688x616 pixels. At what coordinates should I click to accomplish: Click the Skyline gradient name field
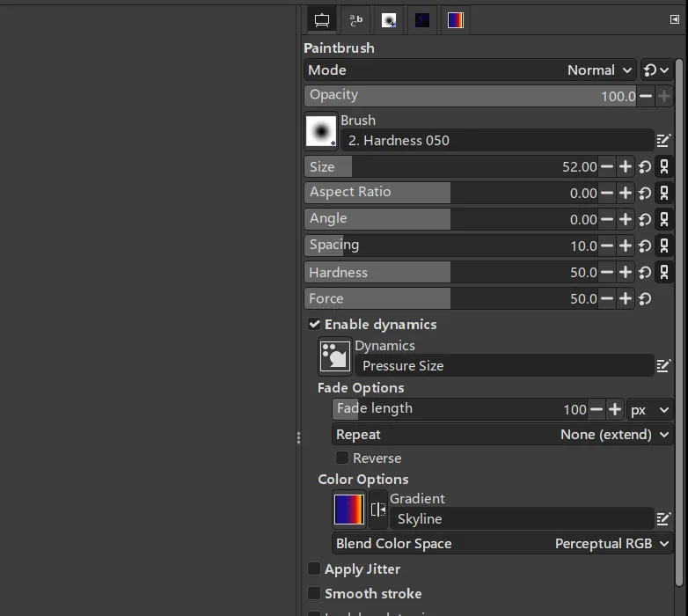[x=522, y=518]
